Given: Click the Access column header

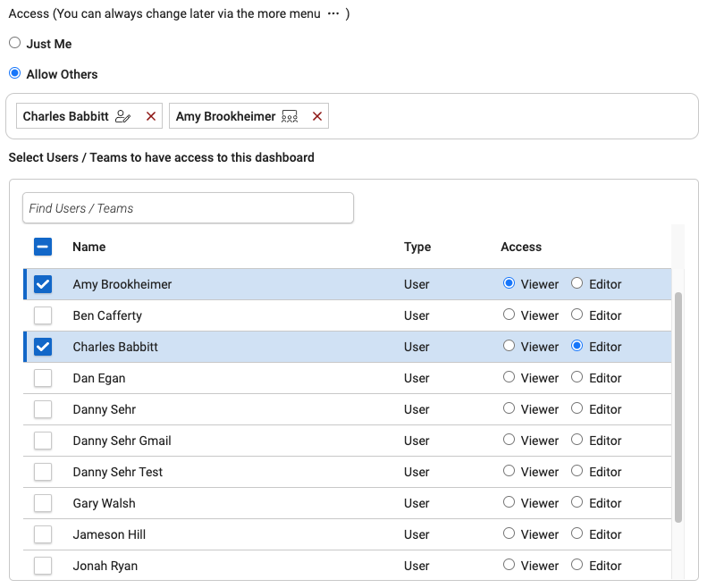Looking at the screenshot, I should [521, 247].
